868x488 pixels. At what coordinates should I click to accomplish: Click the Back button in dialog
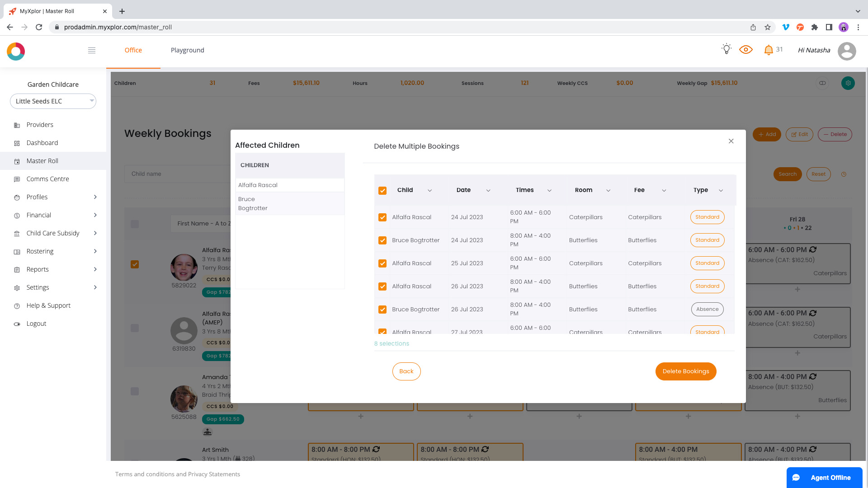[x=406, y=371]
